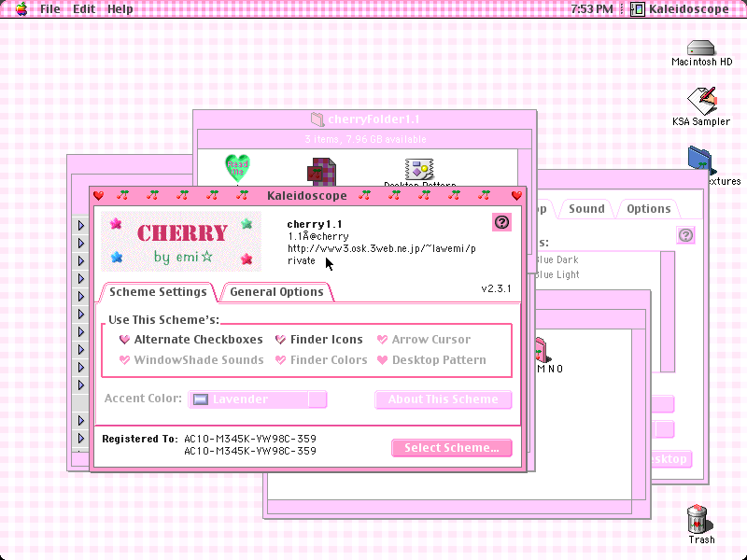Open the Edit menu

84,9
